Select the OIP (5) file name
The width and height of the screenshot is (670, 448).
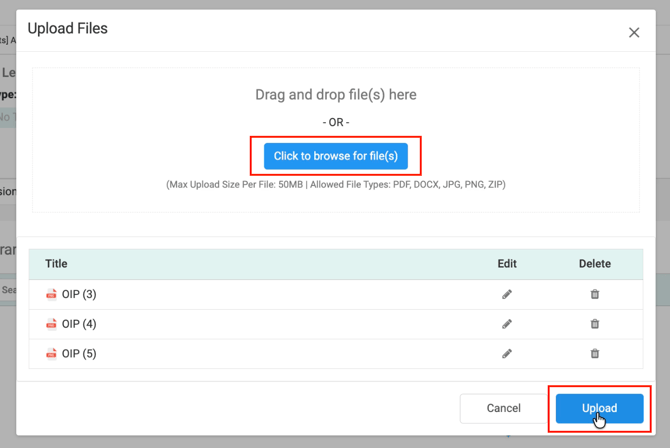point(79,354)
